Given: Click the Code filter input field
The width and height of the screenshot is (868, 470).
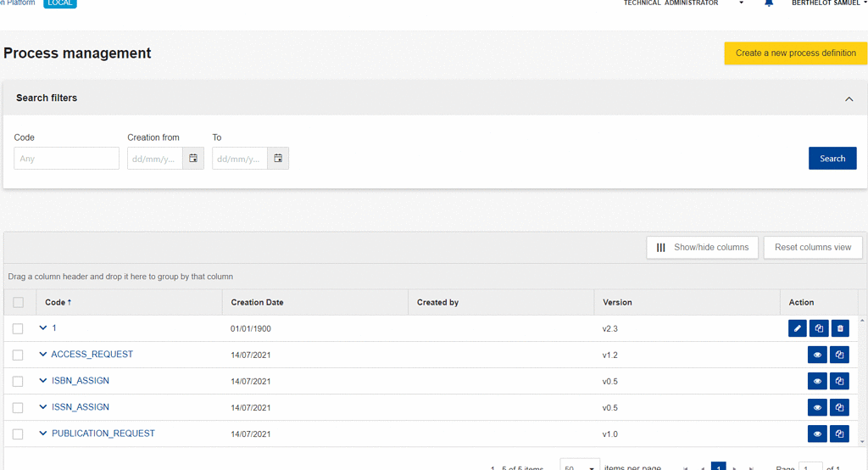Looking at the screenshot, I should [x=67, y=159].
